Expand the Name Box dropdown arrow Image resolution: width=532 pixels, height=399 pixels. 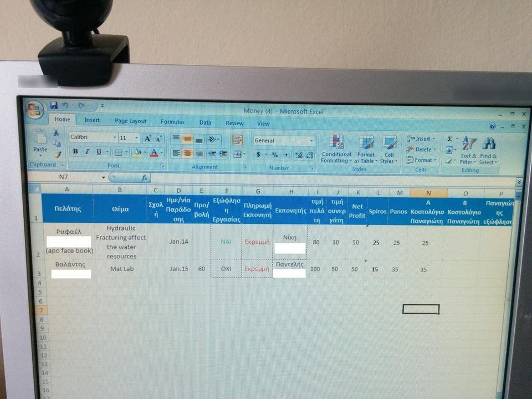point(104,177)
